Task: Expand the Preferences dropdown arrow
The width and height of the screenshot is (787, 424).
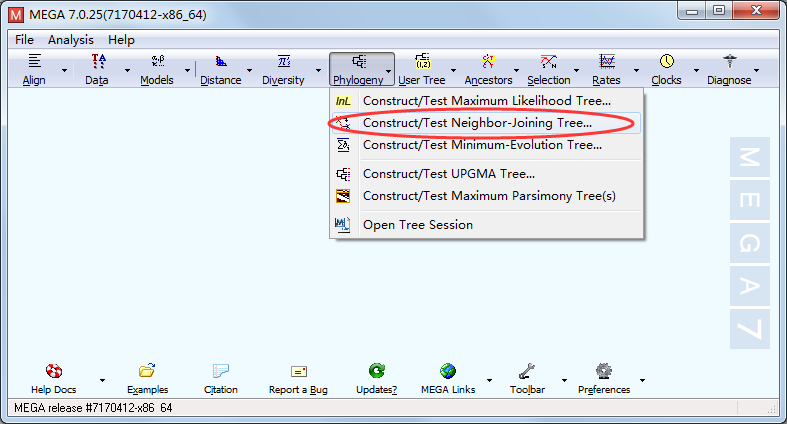Action: coord(642,380)
